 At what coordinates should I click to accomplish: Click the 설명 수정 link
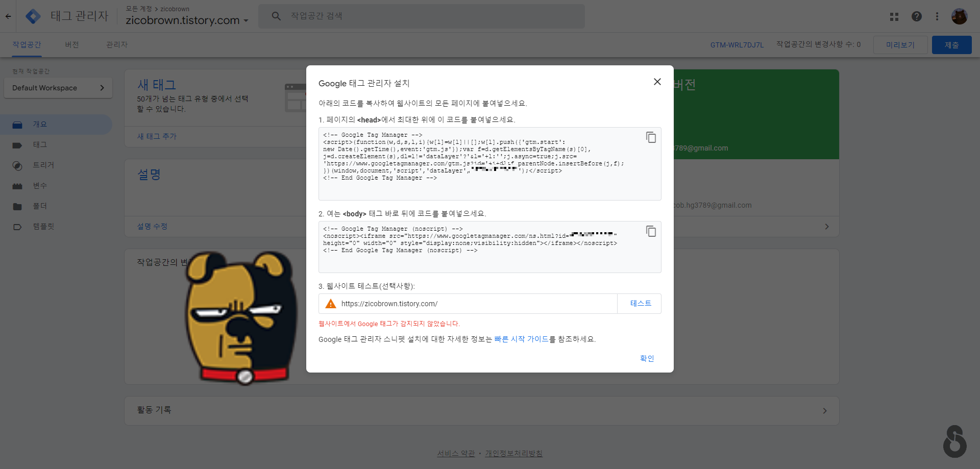click(x=152, y=226)
